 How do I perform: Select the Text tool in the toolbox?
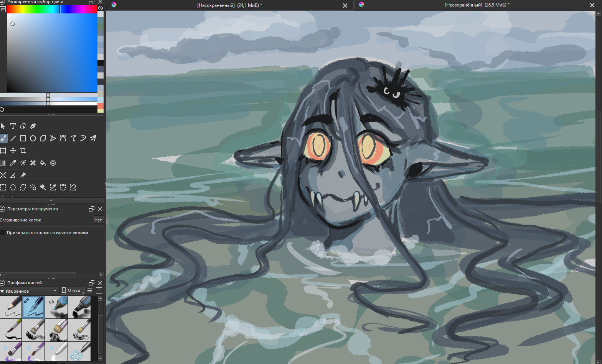pos(13,126)
